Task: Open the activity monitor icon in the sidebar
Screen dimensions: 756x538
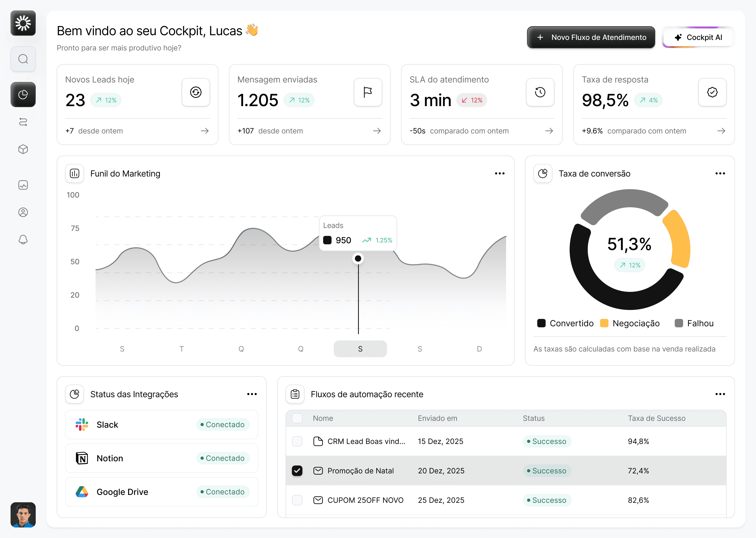Action: (x=23, y=185)
